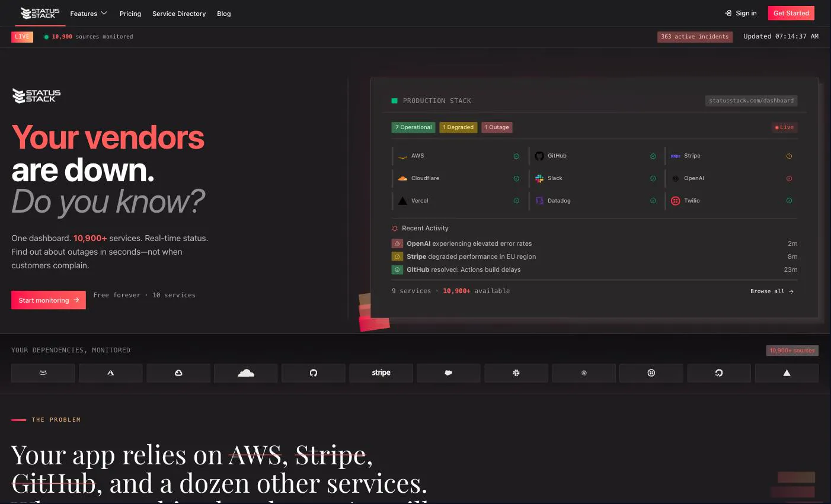Image resolution: width=831 pixels, height=504 pixels.
Task: Click the Sign in link
Action: (741, 13)
